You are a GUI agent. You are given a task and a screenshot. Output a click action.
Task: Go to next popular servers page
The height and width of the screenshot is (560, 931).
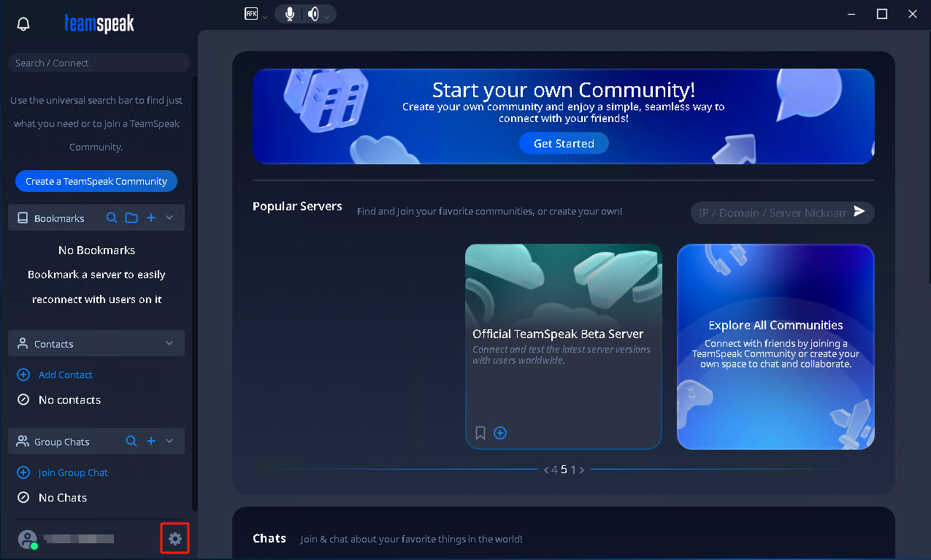point(582,469)
